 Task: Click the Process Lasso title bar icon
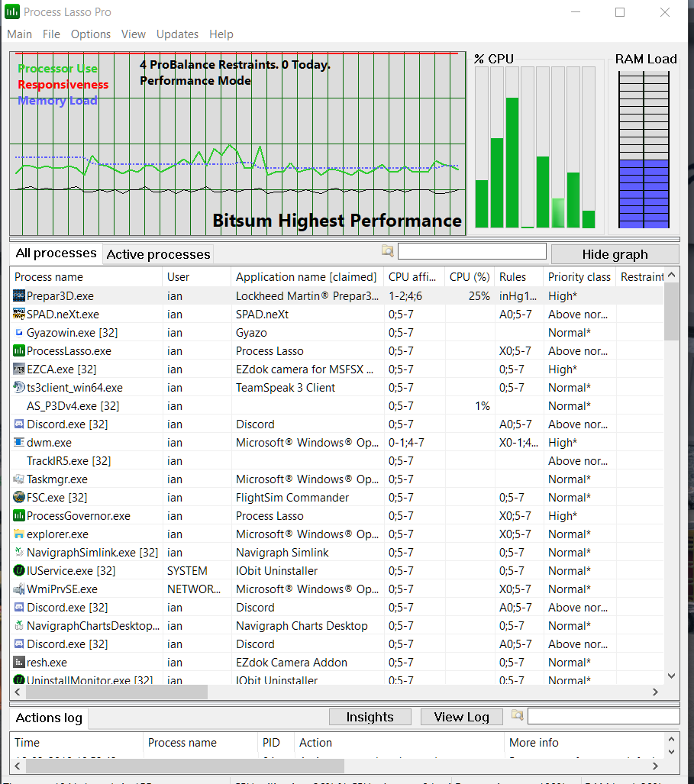pyautogui.click(x=12, y=11)
